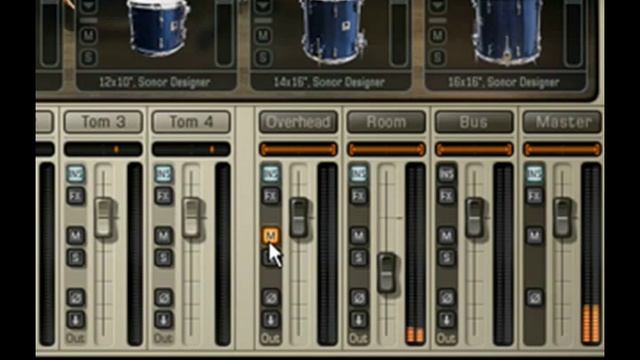The image size is (640, 360).
Task: Click the "12x10", Sonor Designer" label
Action: click(155, 82)
